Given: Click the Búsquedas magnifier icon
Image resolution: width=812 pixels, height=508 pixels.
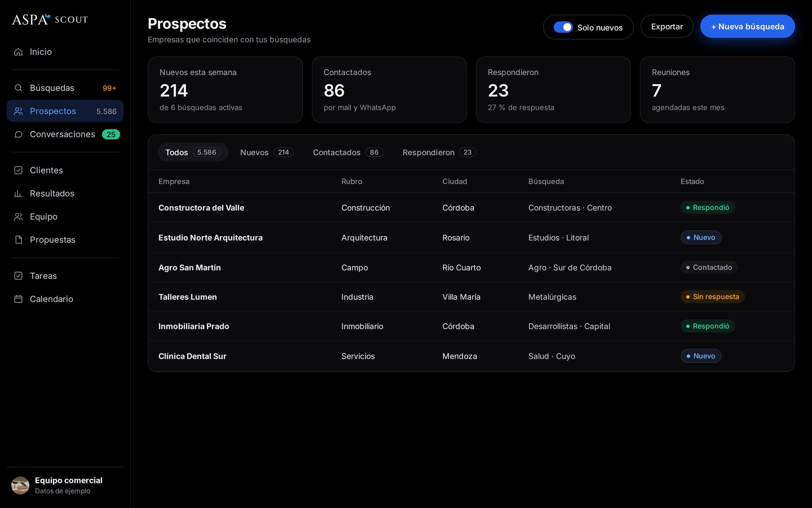Looking at the screenshot, I should click(18, 88).
